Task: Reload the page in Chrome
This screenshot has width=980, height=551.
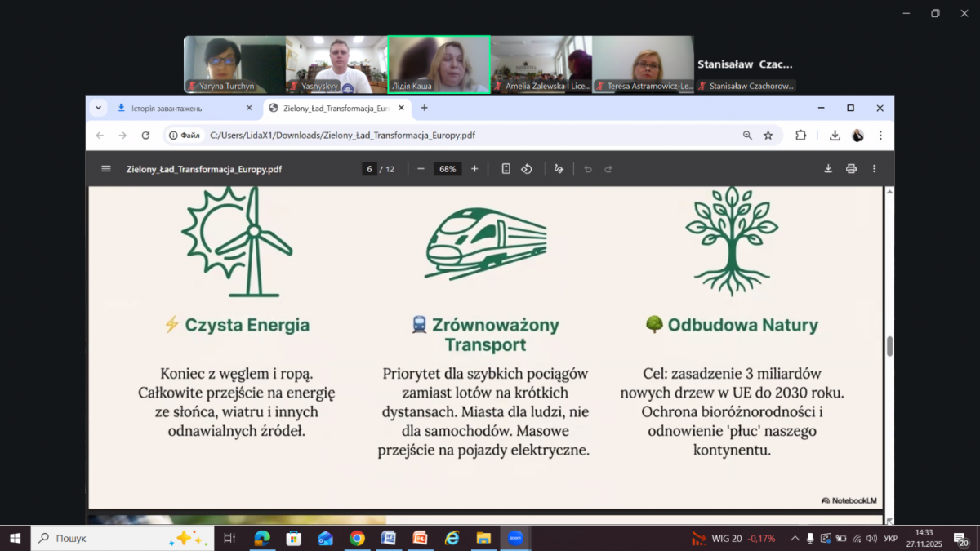Action: (145, 136)
